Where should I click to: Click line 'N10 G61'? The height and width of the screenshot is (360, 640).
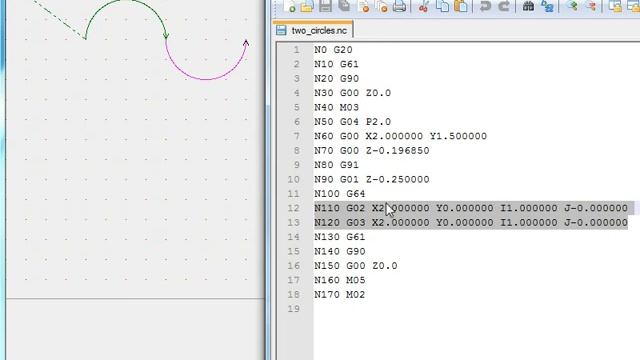336,64
